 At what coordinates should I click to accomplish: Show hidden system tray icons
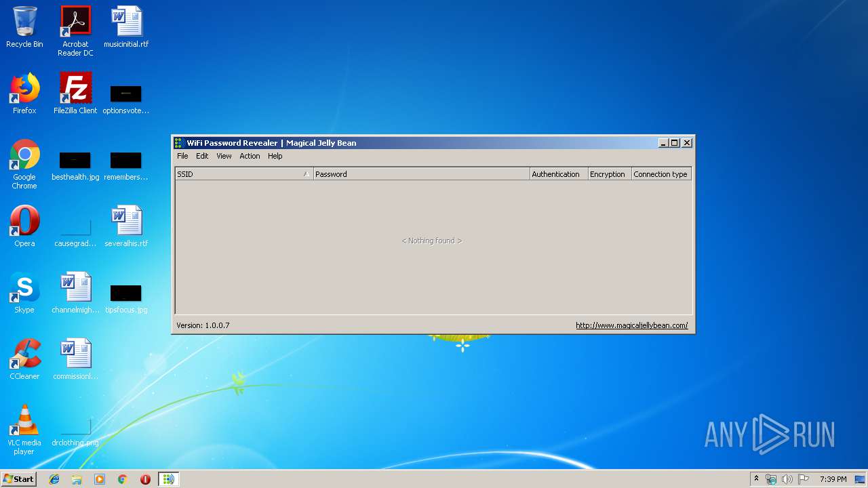[x=756, y=479]
